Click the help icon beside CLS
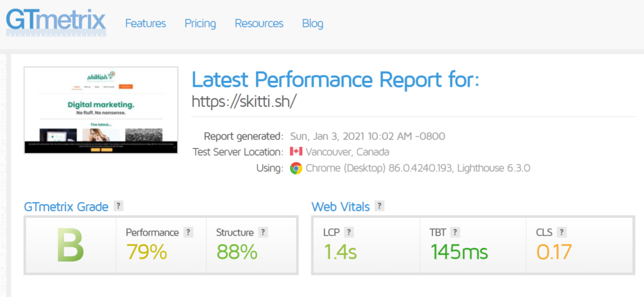 tap(562, 232)
